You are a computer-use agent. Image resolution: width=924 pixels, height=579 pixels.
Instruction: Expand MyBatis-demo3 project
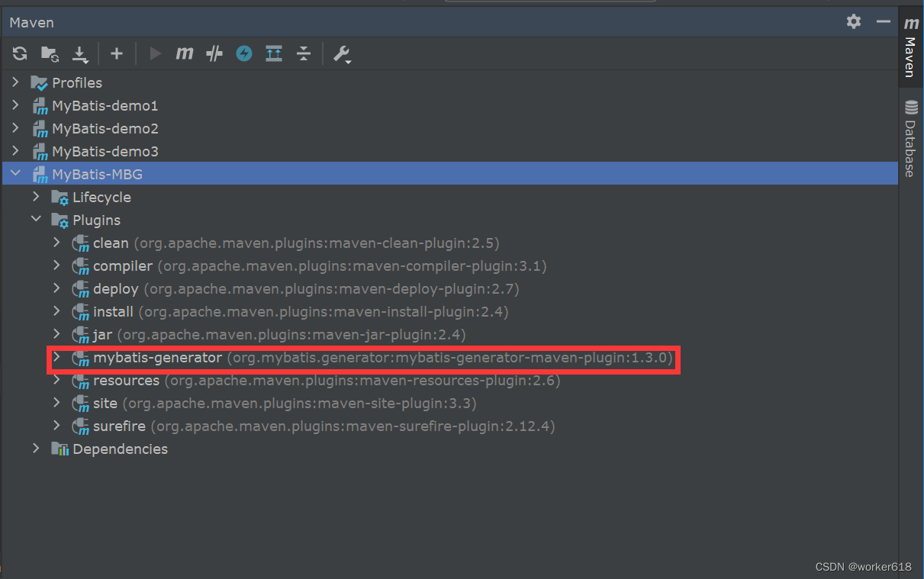15,151
